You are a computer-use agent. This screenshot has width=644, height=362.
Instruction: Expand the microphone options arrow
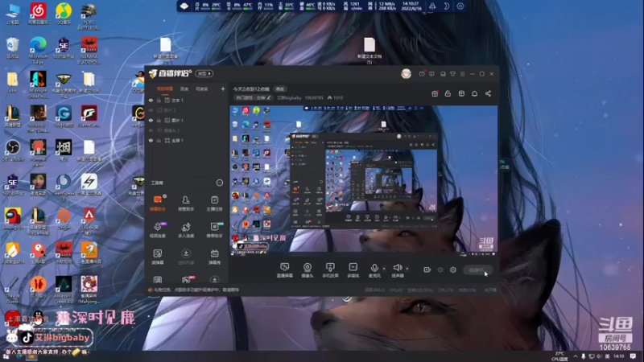[384, 269]
